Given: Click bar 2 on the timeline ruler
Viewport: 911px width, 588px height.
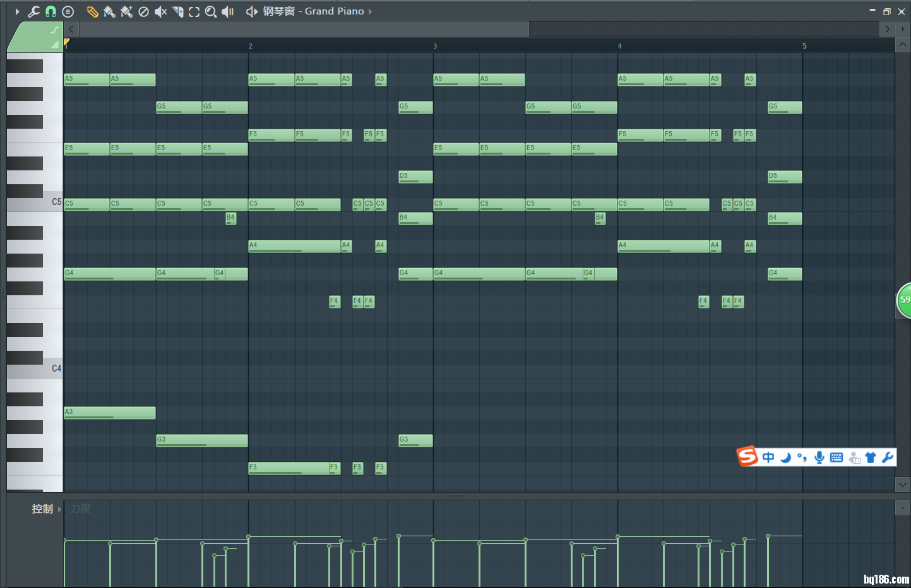Looking at the screenshot, I should (x=250, y=46).
